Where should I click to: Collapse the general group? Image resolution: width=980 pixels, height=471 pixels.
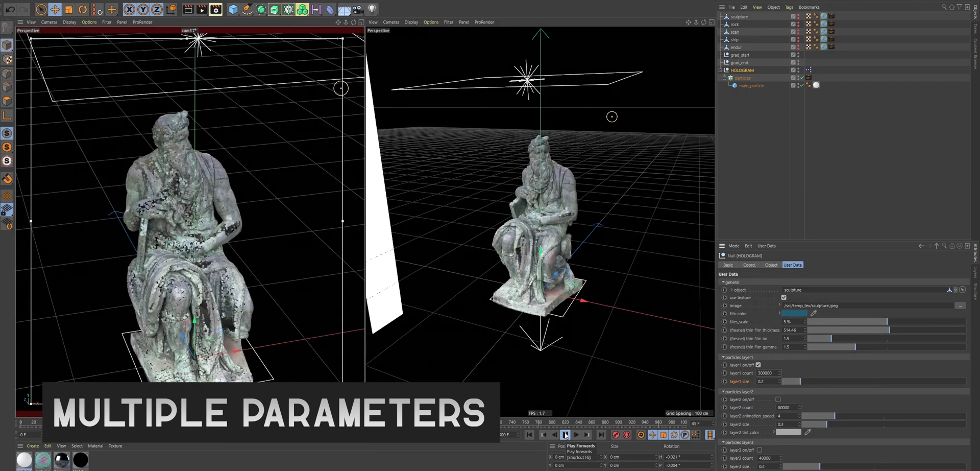[x=723, y=282]
